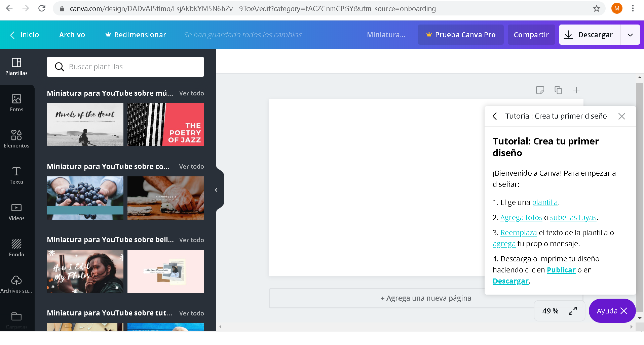Open the Videos sidebar panel
Screen dimensions: 644x345
pos(16,212)
